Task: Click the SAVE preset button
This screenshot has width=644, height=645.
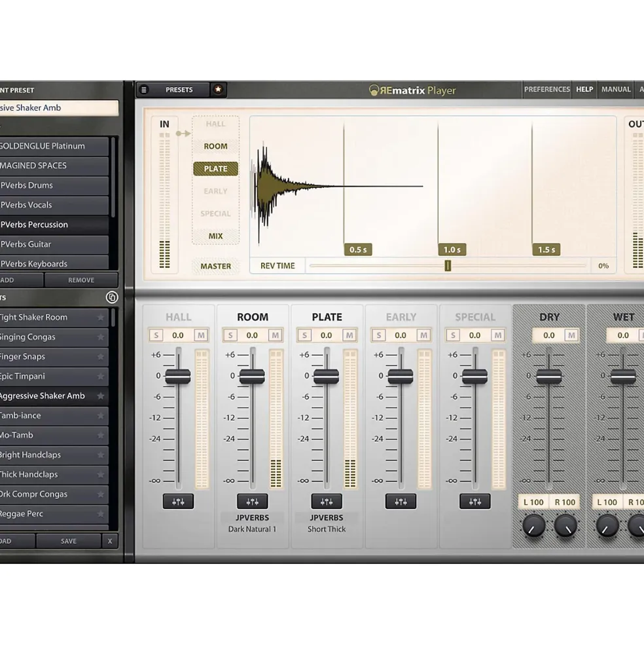Action: (x=69, y=541)
